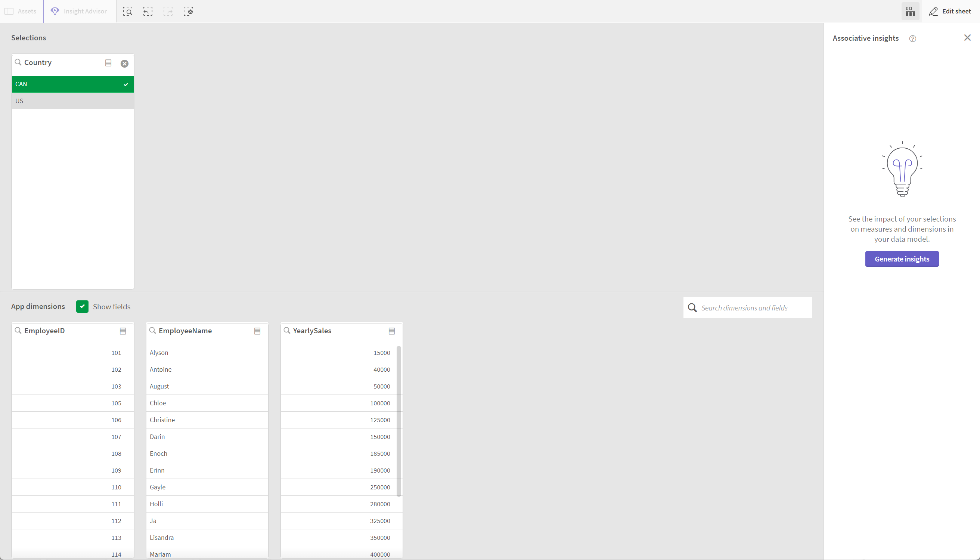Open EmployeeName column options menu
This screenshot has height=560, width=980.
point(257,331)
